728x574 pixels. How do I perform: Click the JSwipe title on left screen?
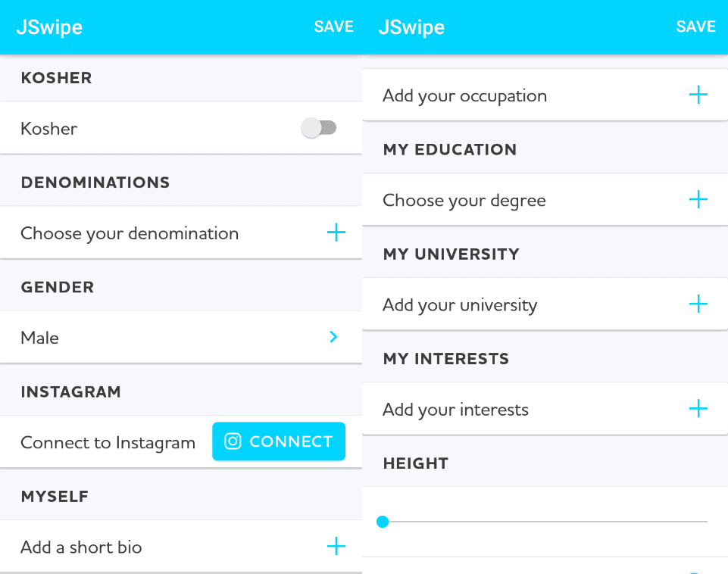[x=49, y=27]
